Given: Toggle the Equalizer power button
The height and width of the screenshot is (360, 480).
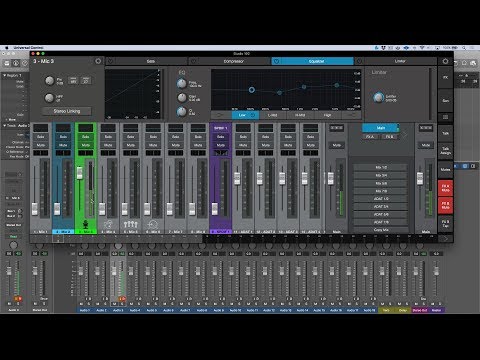Looking at the screenshot, I should click(x=276, y=61).
